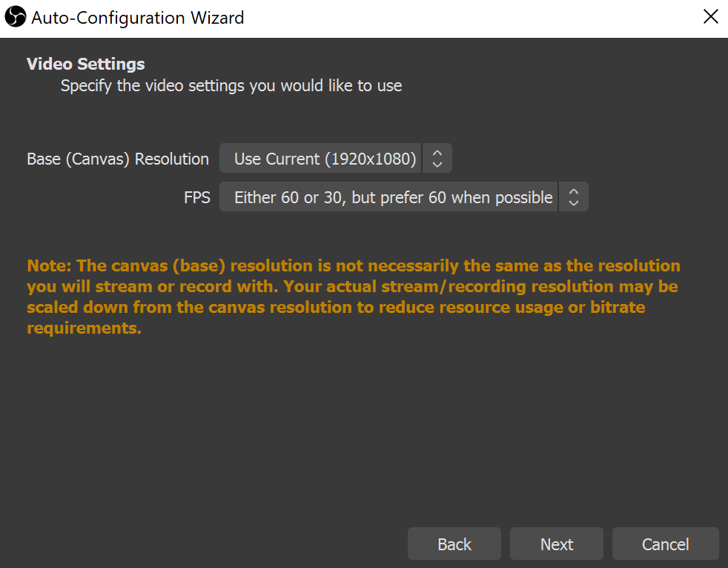The height and width of the screenshot is (568, 728).
Task: Click the Auto-Configuration Wizard title text
Action: click(x=137, y=18)
